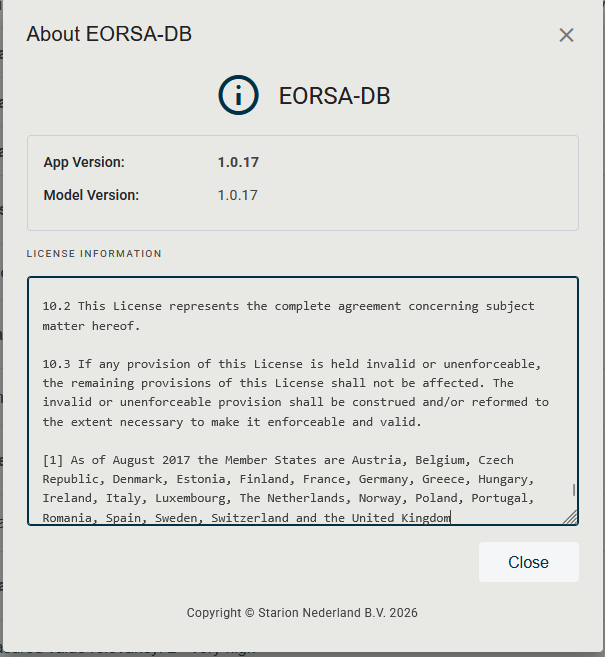Viewport: 605px width, 657px height.
Task: Click inside the license information text area
Action: click(302, 401)
